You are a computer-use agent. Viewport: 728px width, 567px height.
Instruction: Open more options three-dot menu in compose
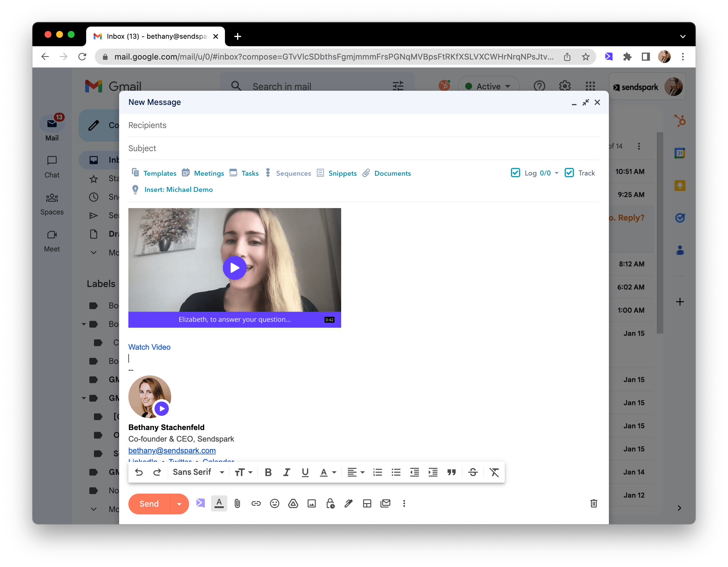(x=404, y=503)
